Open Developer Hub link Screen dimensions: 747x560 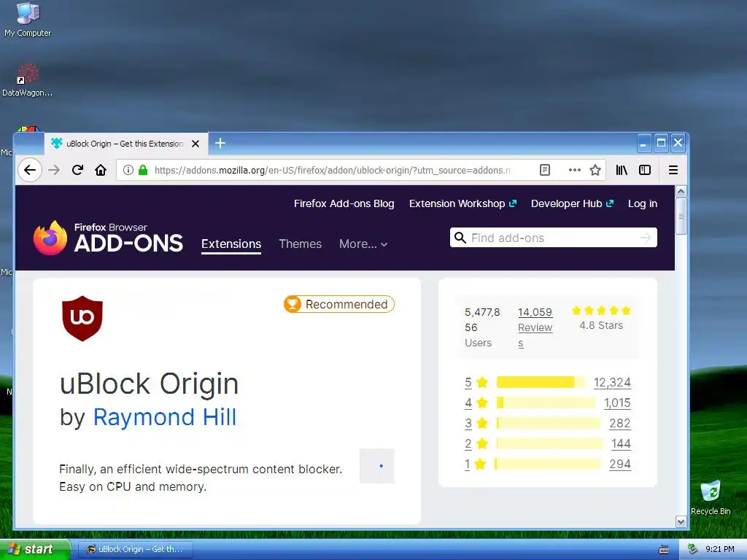(572, 204)
